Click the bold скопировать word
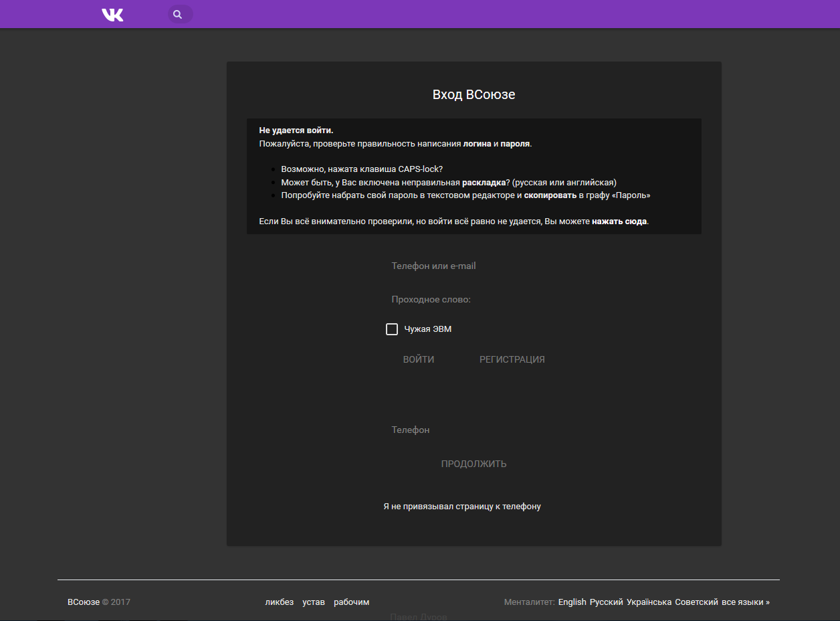The width and height of the screenshot is (840, 621). coord(550,195)
